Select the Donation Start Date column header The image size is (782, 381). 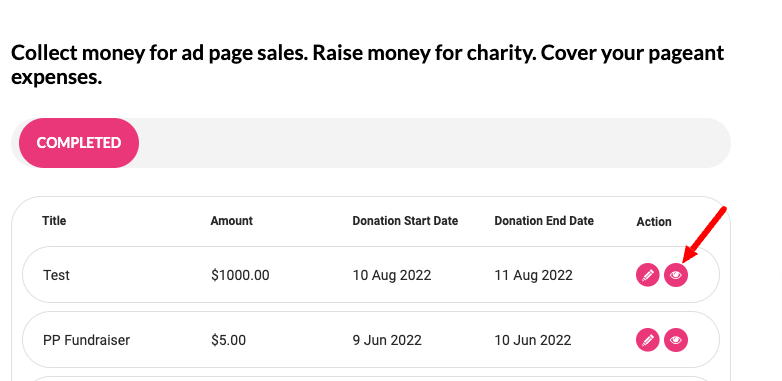click(x=405, y=220)
